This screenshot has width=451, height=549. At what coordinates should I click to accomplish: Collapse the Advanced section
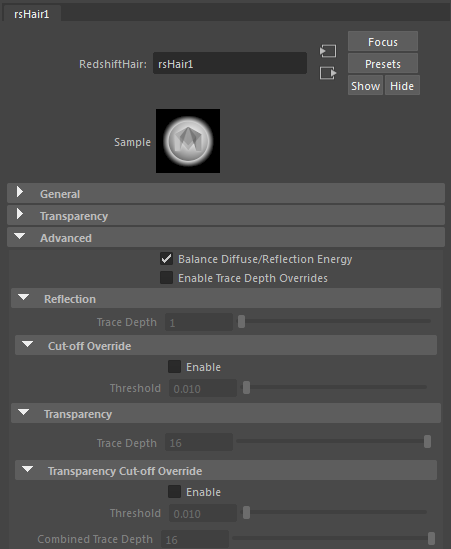[x=226, y=238]
